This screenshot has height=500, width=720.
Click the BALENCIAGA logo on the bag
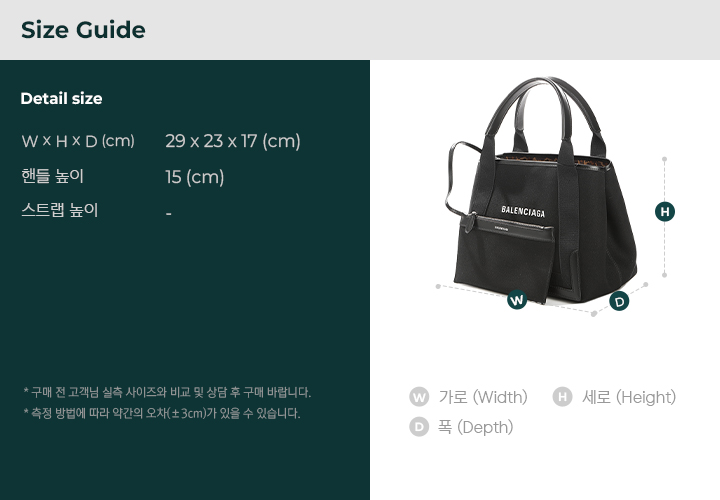coord(523,211)
